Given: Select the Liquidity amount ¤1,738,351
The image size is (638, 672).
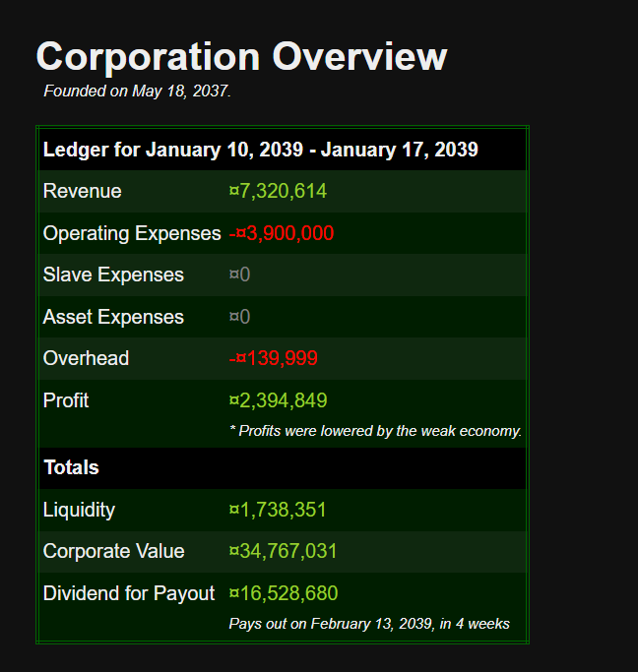Looking at the screenshot, I should pos(278,510).
